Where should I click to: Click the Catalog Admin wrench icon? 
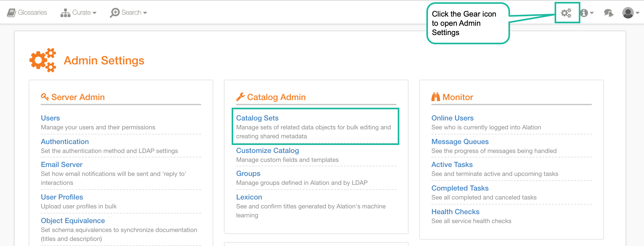click(240, 97)
